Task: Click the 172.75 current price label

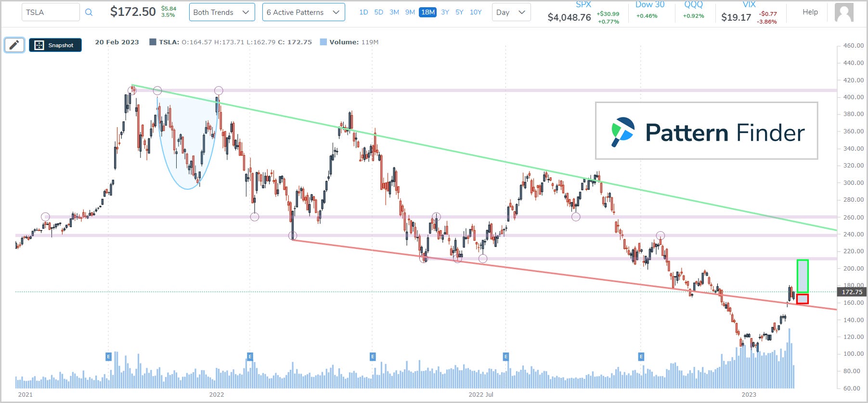Action: click(852, 292)
